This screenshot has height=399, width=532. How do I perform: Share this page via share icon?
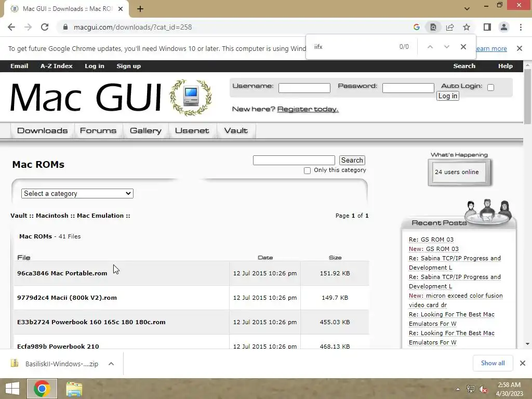450,27
